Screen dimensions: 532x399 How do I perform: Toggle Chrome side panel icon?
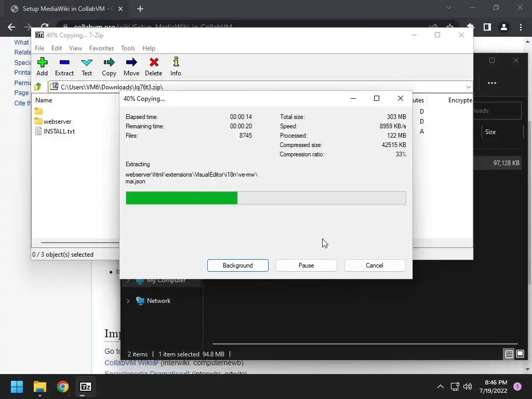click(x=487, y=27)
